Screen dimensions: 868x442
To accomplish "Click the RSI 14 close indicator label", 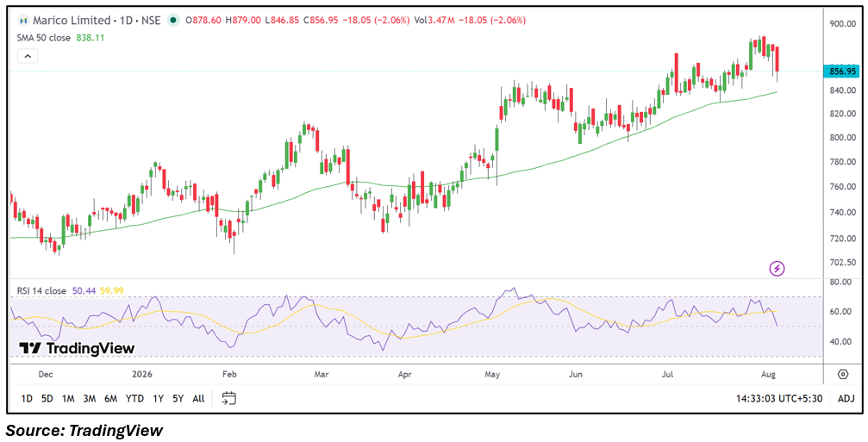I will 41,291.
